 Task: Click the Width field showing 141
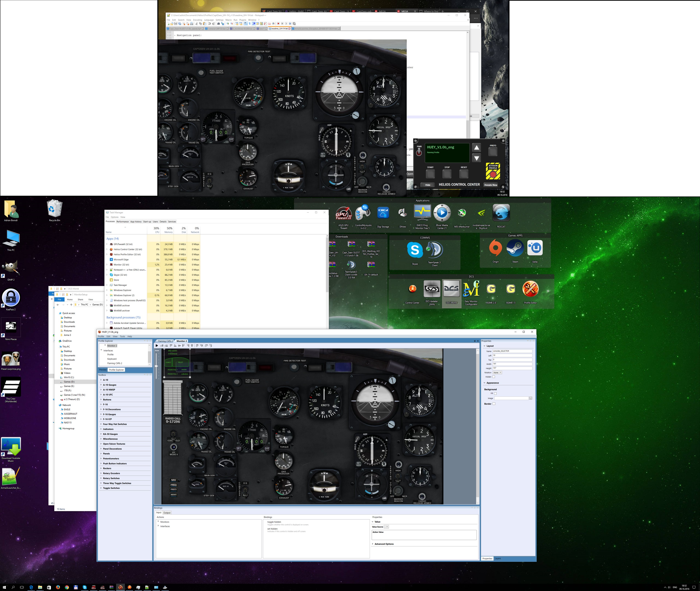pos(512,364)
